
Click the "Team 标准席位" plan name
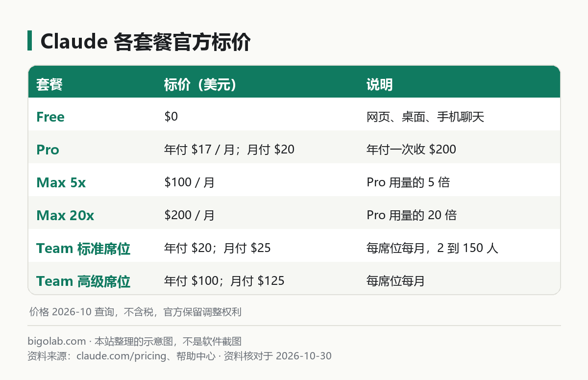[83, 249]
